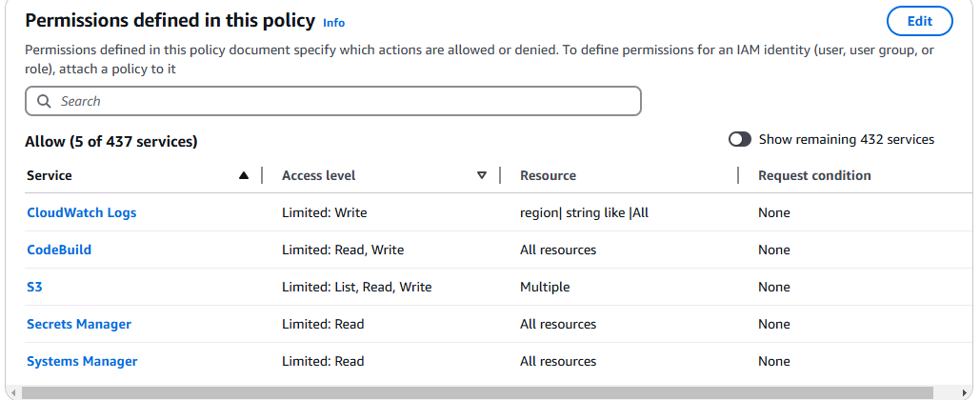Open the S3 service link
This screenshot has height=400, width=980.
pyautogui.click(x=34, y=287)
